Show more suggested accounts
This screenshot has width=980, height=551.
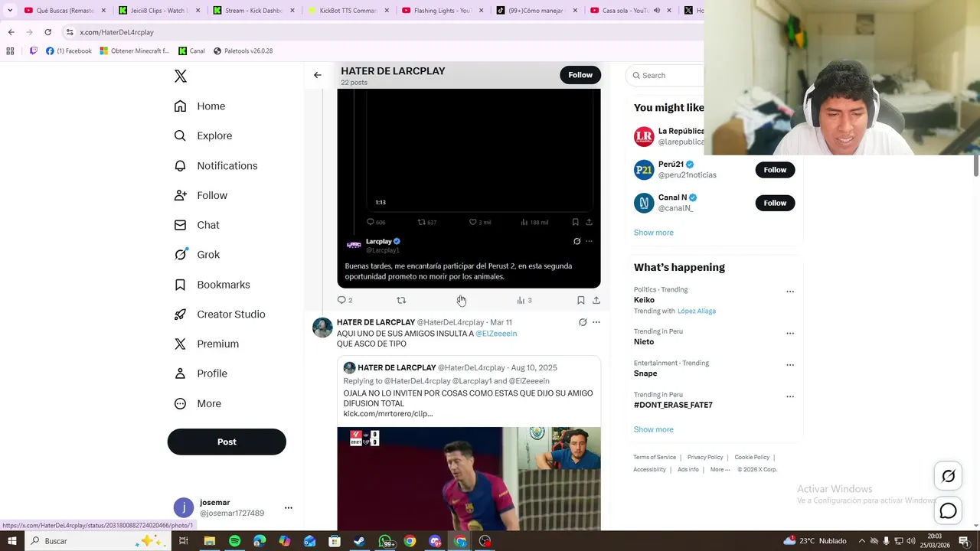654,233
